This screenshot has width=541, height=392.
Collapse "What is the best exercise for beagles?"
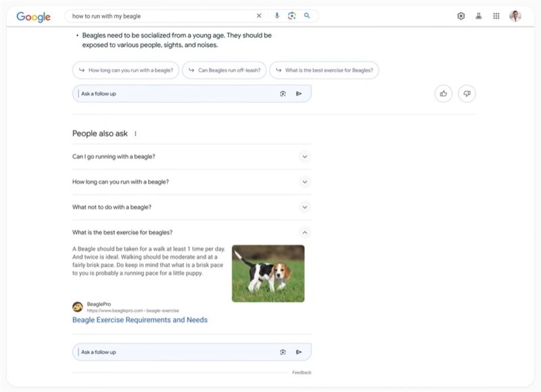305,232
